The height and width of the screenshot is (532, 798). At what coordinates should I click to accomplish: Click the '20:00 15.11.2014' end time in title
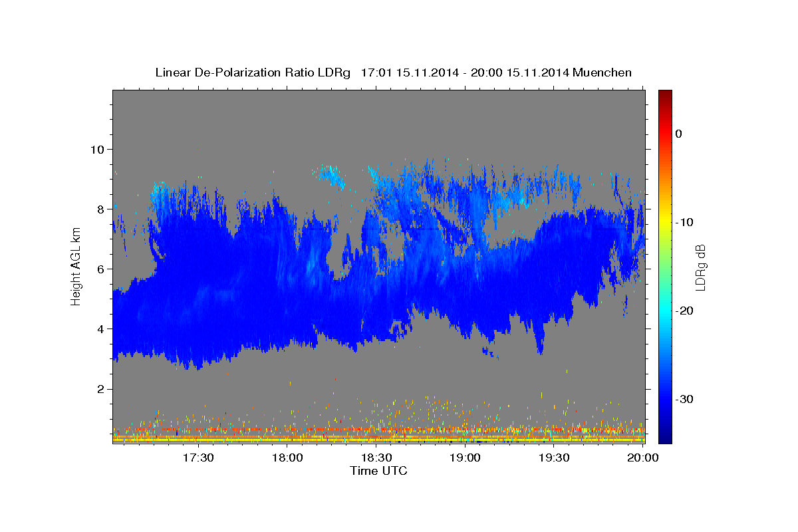(520, 72)
